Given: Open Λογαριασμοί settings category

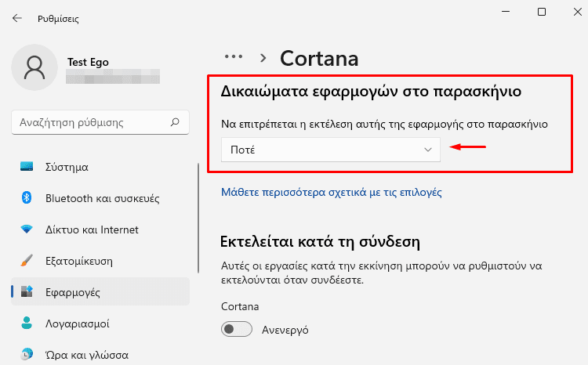Looking at the screenshot, I should (x=100, y=323).
